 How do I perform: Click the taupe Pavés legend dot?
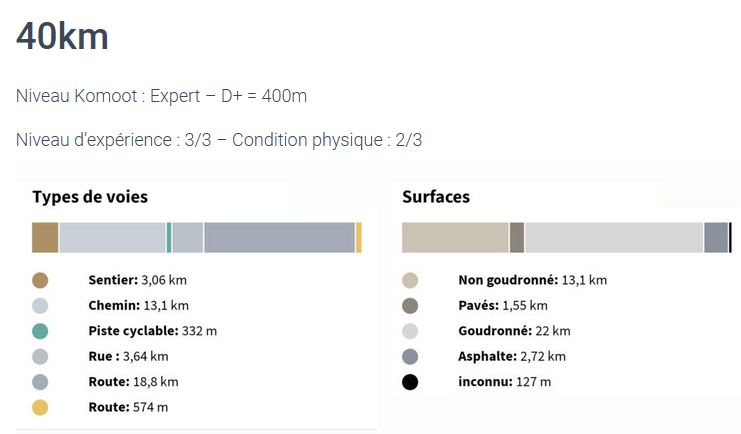pos(410,306)
